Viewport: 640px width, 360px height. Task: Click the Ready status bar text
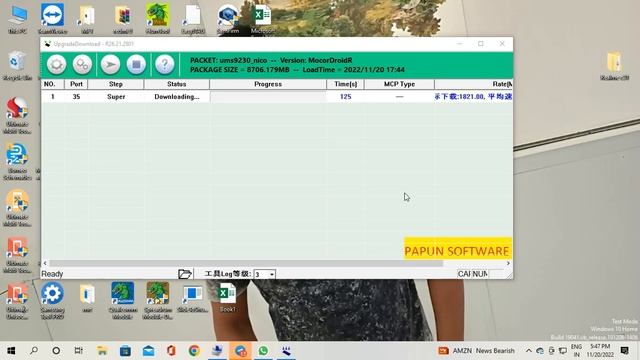pos(52,274)
